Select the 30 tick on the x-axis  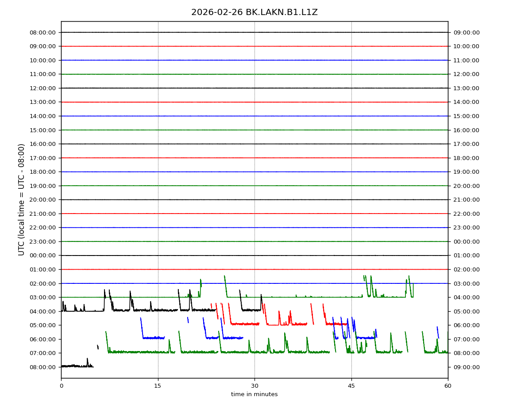point(254,386)
